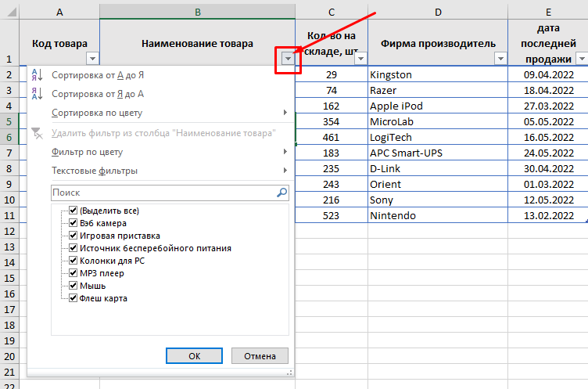The width and height of the screenshot is (588, 389).
Task: Click the Orient cell
Action: (x=438, y=185)
